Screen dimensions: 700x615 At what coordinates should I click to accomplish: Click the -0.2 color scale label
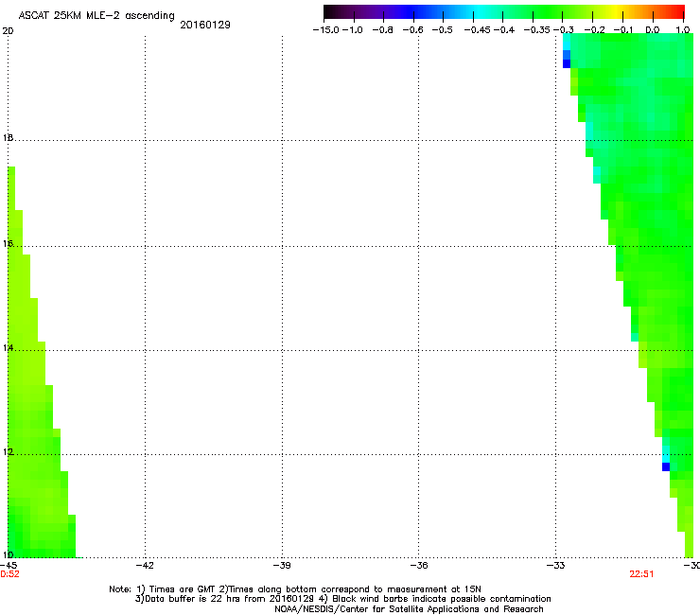pos(595,30)
